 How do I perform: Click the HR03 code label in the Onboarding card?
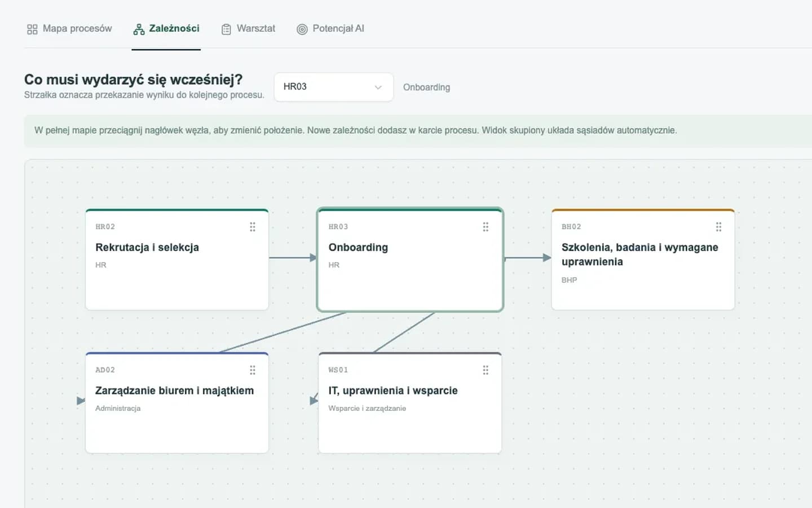(338, 227)
